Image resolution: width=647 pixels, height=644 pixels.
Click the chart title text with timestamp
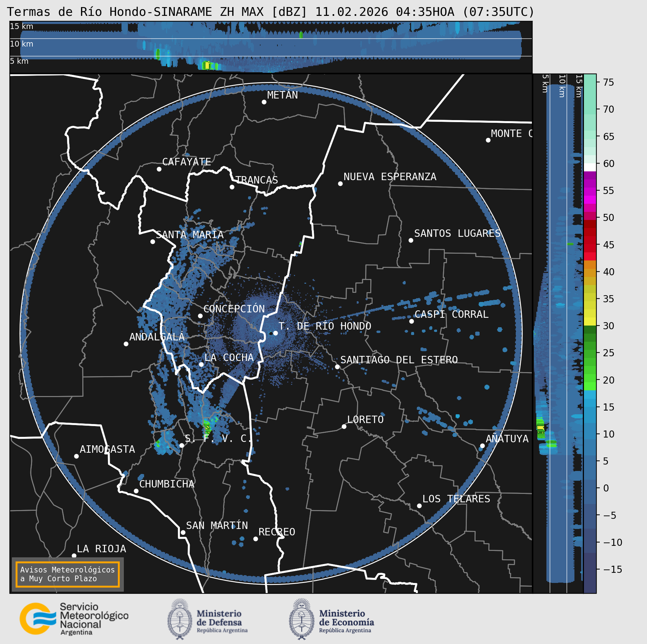pos(271,12)
